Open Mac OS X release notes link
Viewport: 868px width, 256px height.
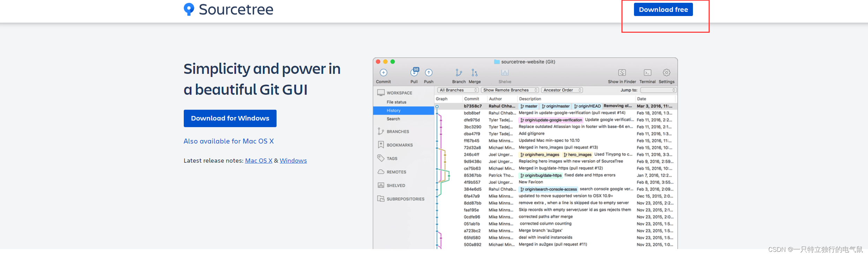pyautogui.click(x=259, y=161)
